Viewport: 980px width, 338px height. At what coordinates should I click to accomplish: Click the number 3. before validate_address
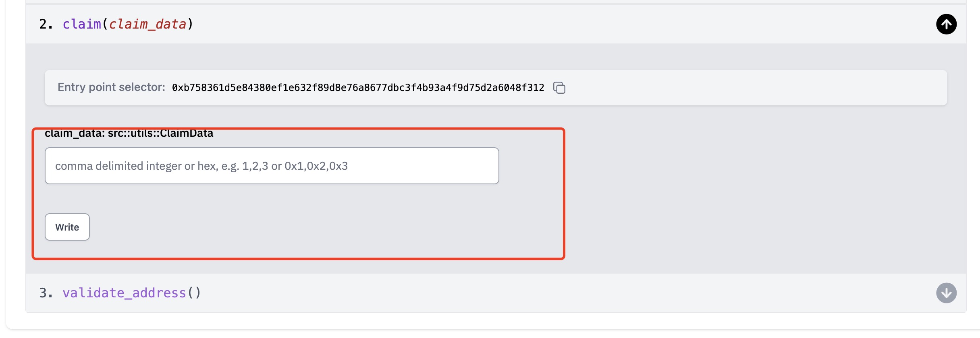[46, 293]
